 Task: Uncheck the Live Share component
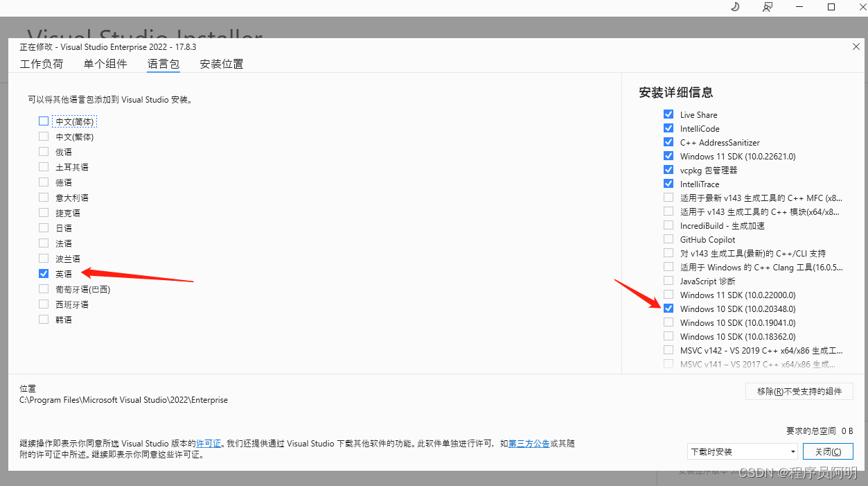click(x=668, y=114)
